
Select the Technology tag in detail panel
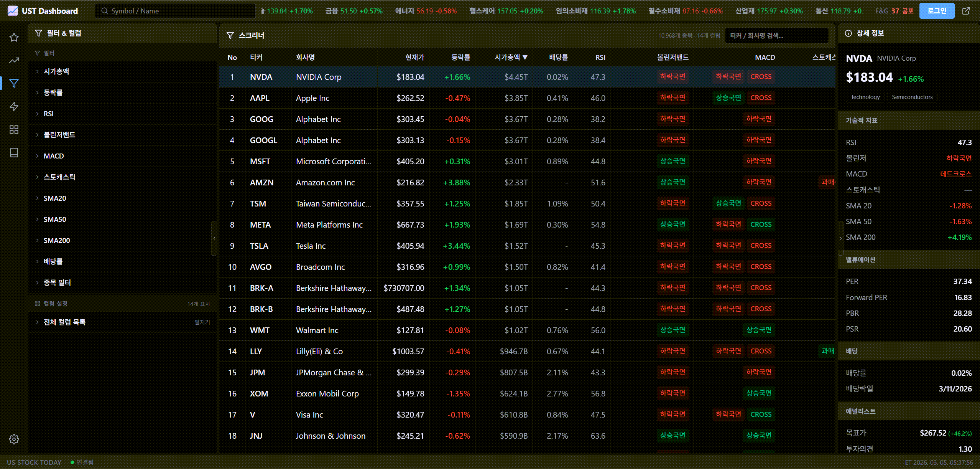click(865, 97)
